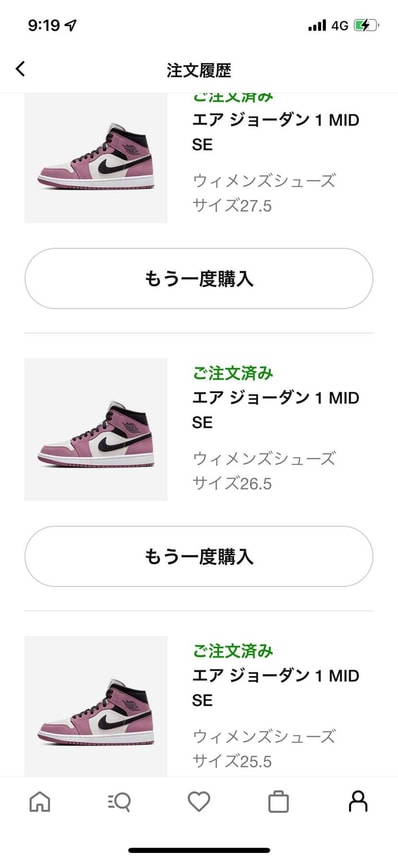This screenshot has width=398, height=861.
Task: Open size 27.5 Jordan shoe thumbnail
Action: pos(96,158)
